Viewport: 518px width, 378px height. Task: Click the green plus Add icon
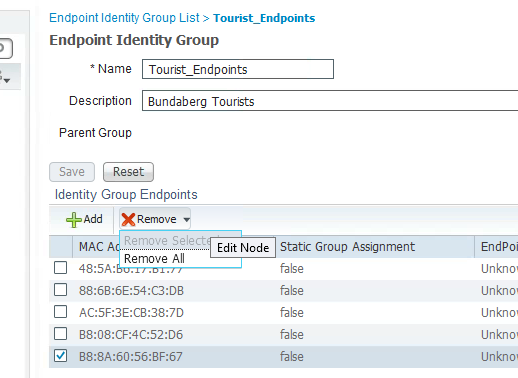[x=74, y=220]
